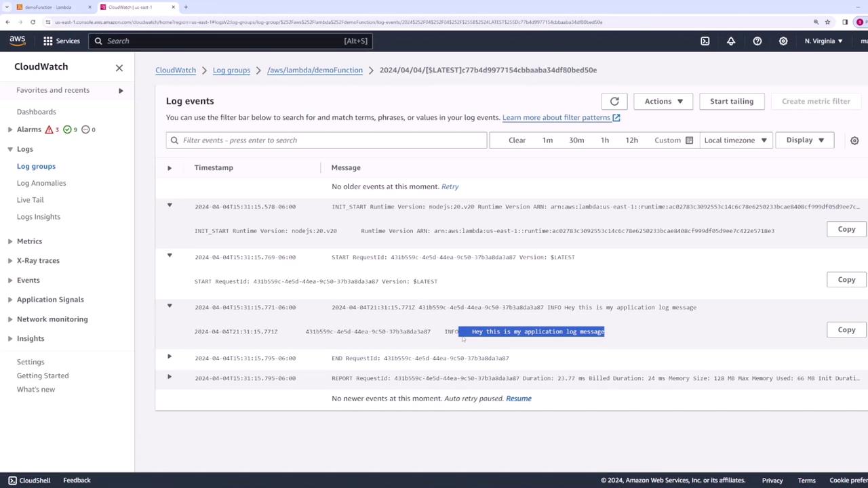868x488 pixels.
Task: Select the CloudWatch | us-east-1 browser tab
Action: (136, 7)
